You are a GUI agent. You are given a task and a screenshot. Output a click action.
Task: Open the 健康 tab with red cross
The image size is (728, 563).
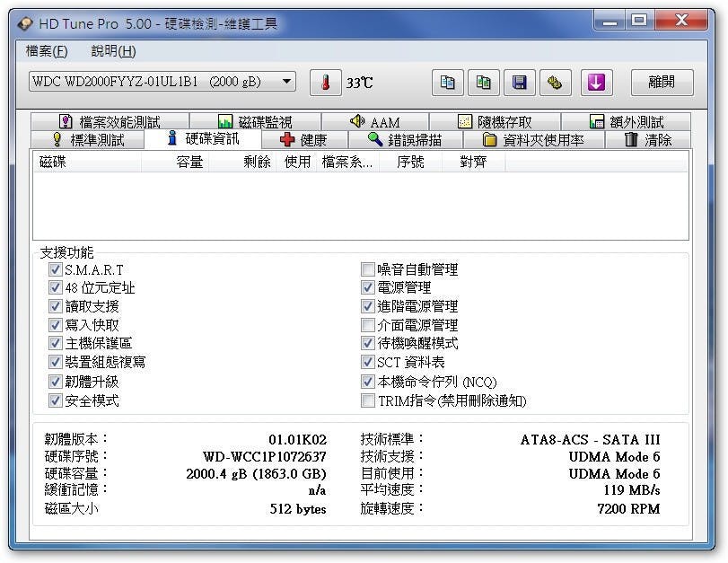[x=303, y=140]
